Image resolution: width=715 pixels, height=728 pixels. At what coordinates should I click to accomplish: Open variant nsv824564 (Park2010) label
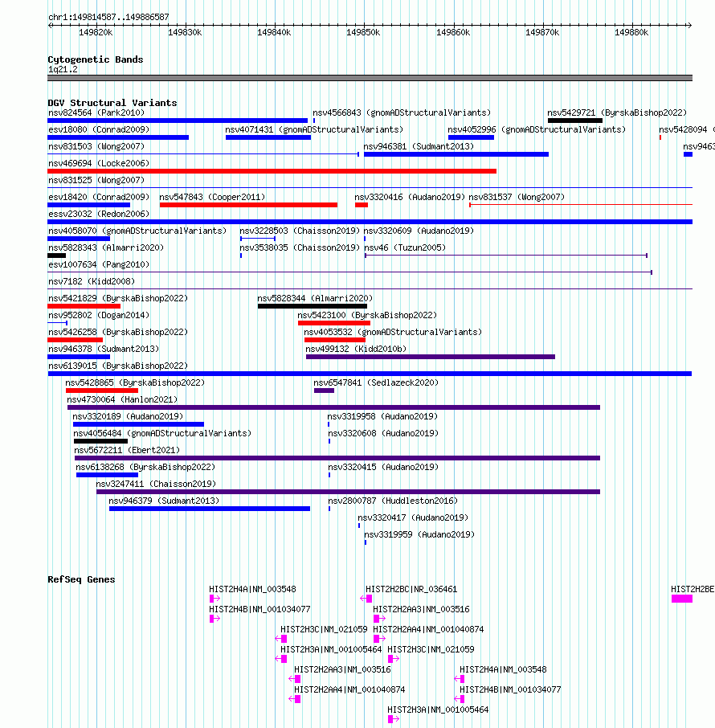[x=96, y=112]
